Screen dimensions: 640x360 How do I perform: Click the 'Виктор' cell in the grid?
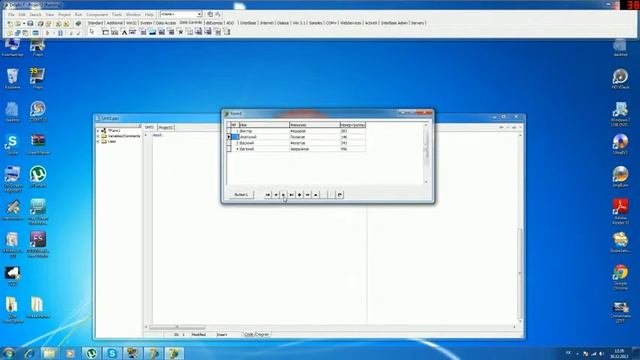click(264, 131)
